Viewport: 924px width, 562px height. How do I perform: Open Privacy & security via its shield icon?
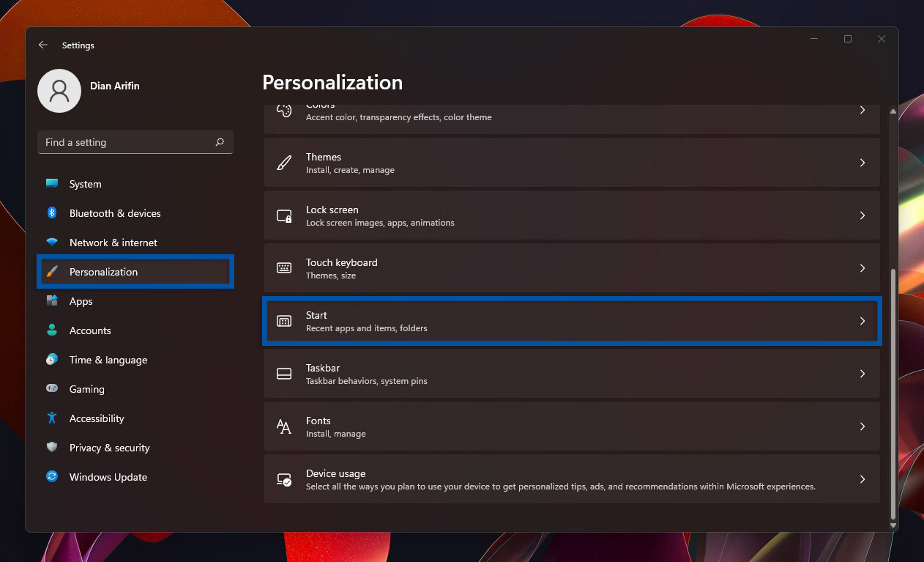[52, 448]
